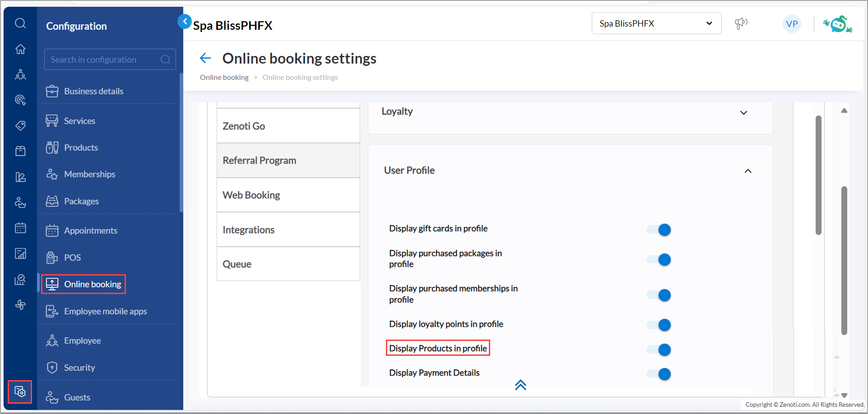868x414 pixels.
Task: Click the page scrollbar down arrow
Action: (x=844, y=395)
